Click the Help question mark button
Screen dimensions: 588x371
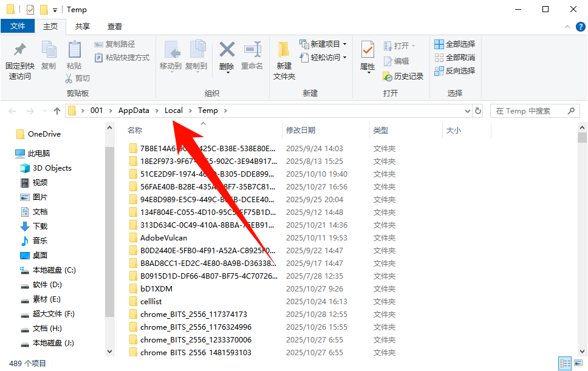pos(580,26)
